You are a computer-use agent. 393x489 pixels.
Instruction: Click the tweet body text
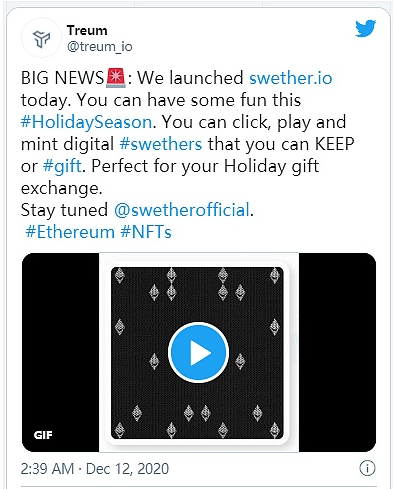click(x=187, y=155)
